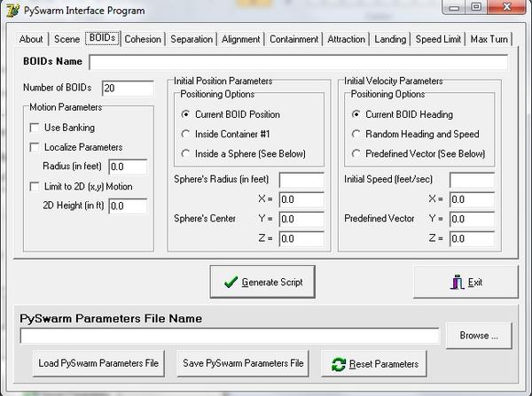
Task: Click the Browse button
Action: pos(479,336)
